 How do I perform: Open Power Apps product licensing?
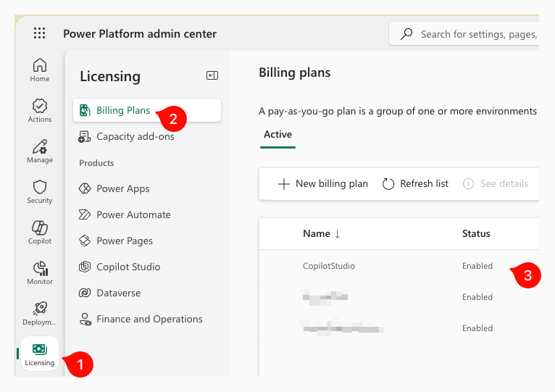122,188
